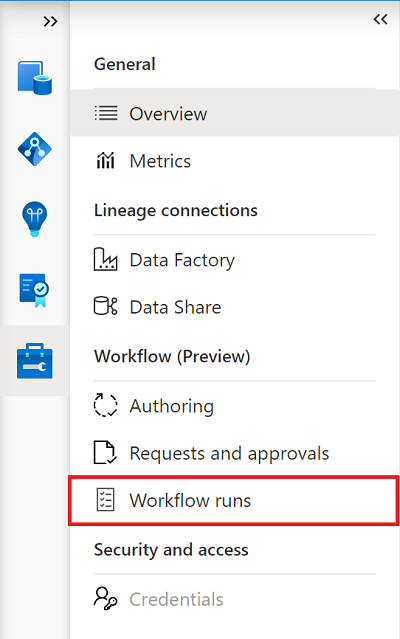This screenshot has height=639, width=400.
Task: Click the Lineage connections heading
Action: 176,211
